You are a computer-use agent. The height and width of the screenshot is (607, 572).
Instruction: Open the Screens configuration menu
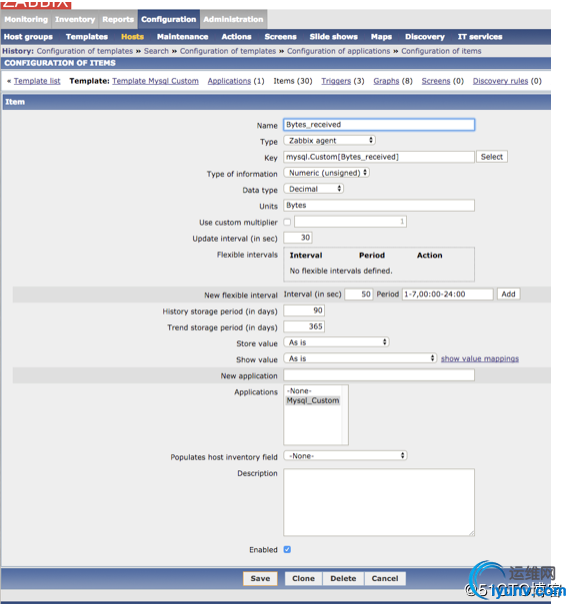coord(280,37)
